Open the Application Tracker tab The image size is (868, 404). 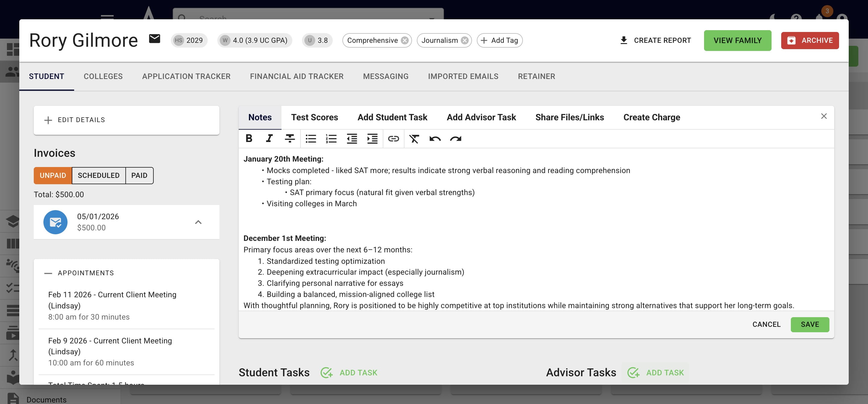186,77
